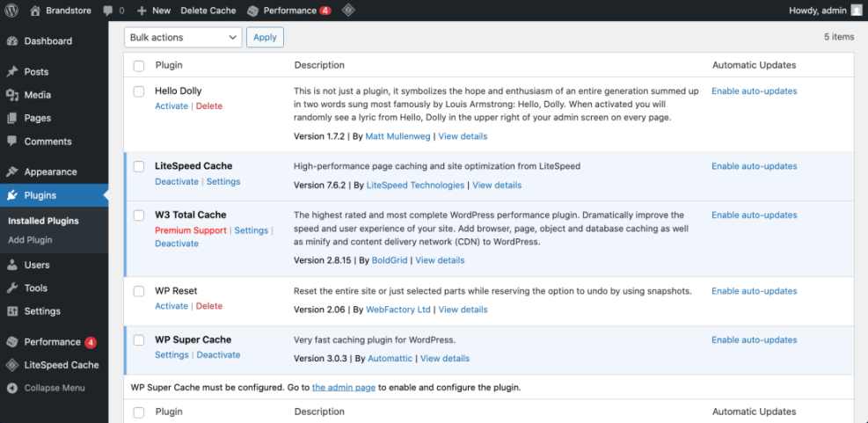868x423 pixels.
Task: Click the Pages sidebar icon
Action: (12, 118)
